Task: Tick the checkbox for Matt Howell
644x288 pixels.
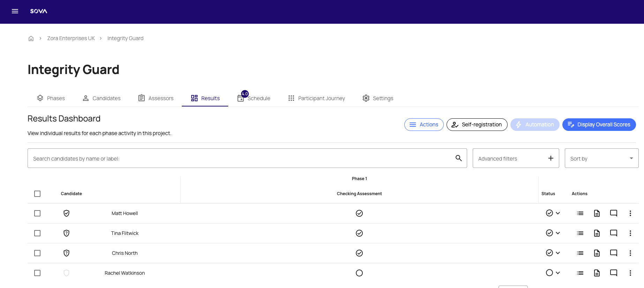Action: point(37,213)
